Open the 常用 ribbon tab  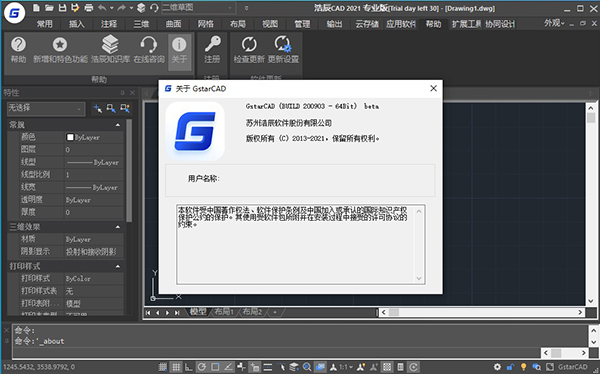(x=44, y=24)
